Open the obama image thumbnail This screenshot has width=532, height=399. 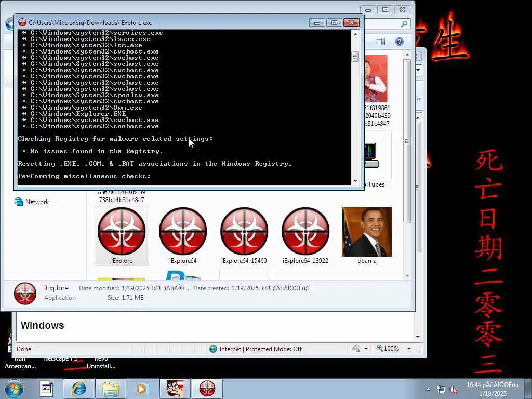(x=366, y=232)
